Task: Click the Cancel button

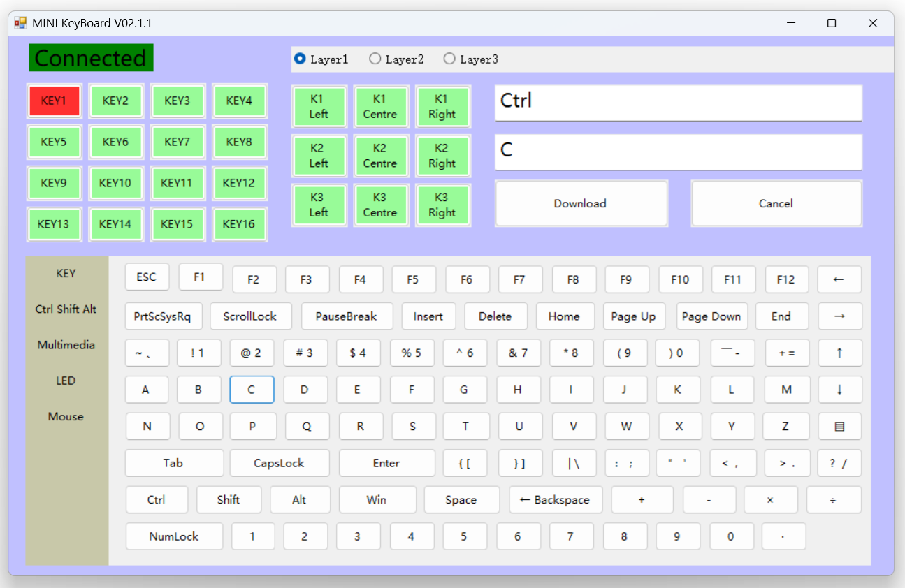Action: (x=776, y=203)
